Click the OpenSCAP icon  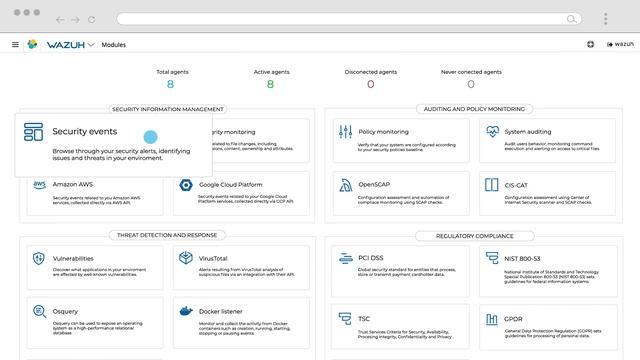pyautogui.click(x=345, y=185)
